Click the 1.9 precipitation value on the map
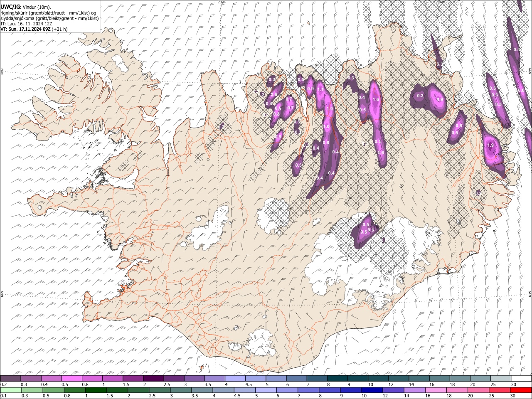 click(x=490, y=145)
